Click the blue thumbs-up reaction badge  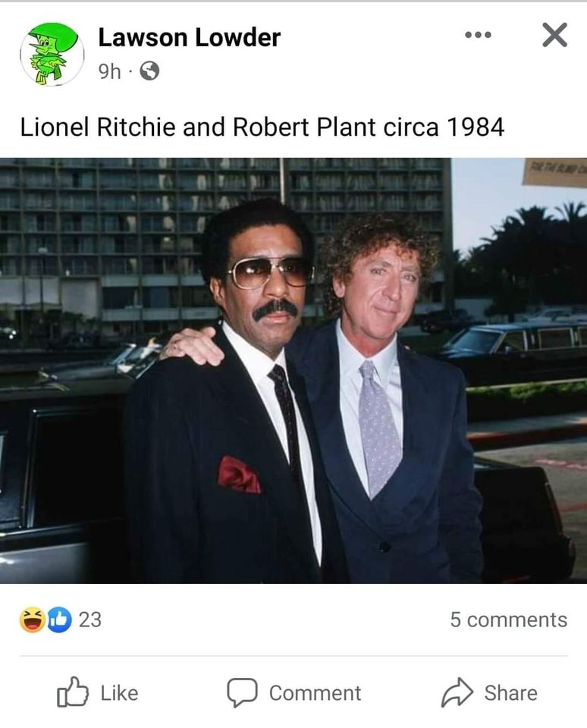pyautogui.click(x=58, y=620)
